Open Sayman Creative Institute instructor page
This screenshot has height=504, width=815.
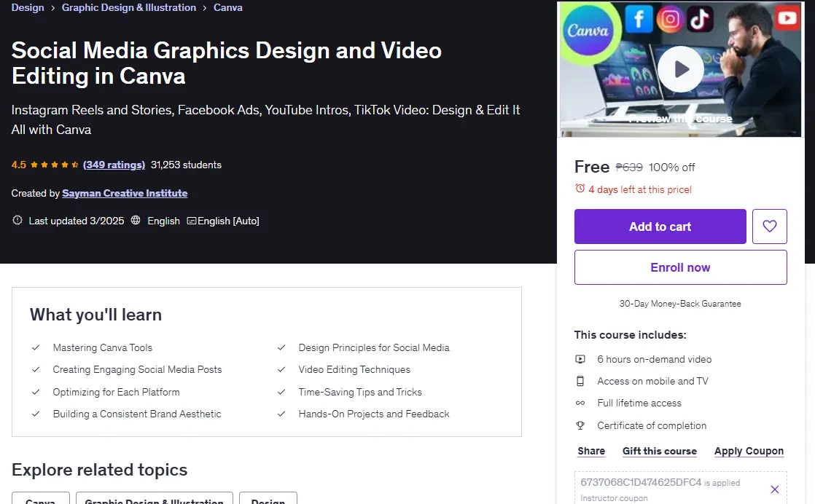point(125,193)
